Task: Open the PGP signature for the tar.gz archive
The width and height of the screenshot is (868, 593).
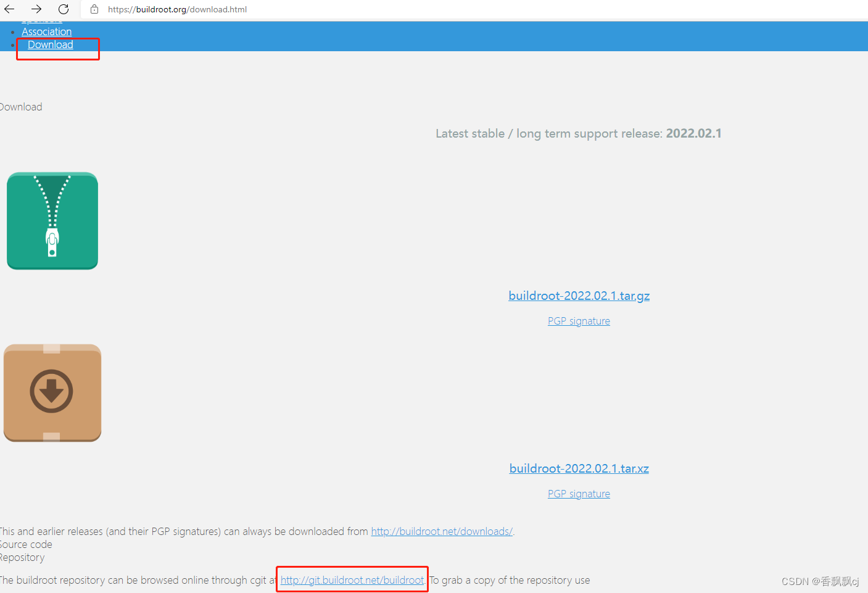Action: click(579, 320)
